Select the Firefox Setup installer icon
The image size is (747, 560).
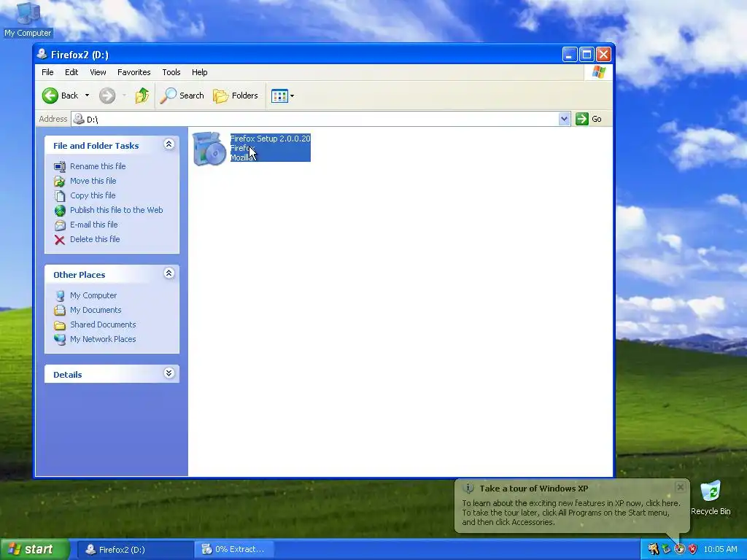[x=209, y=149]
